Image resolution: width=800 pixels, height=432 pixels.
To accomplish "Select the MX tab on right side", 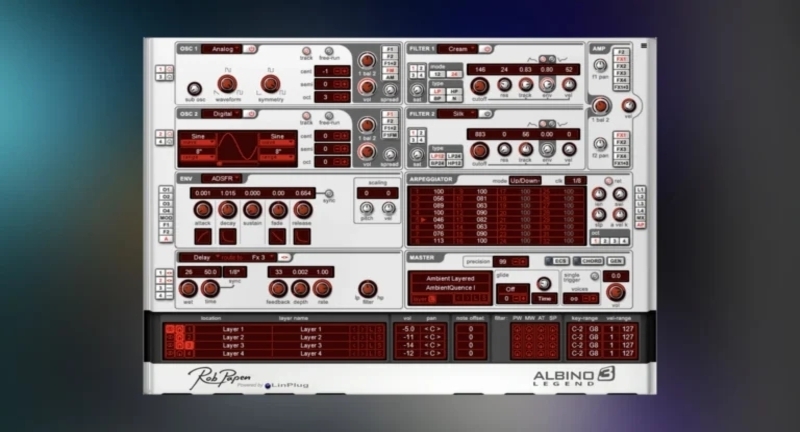I will [x=640, y=218].
